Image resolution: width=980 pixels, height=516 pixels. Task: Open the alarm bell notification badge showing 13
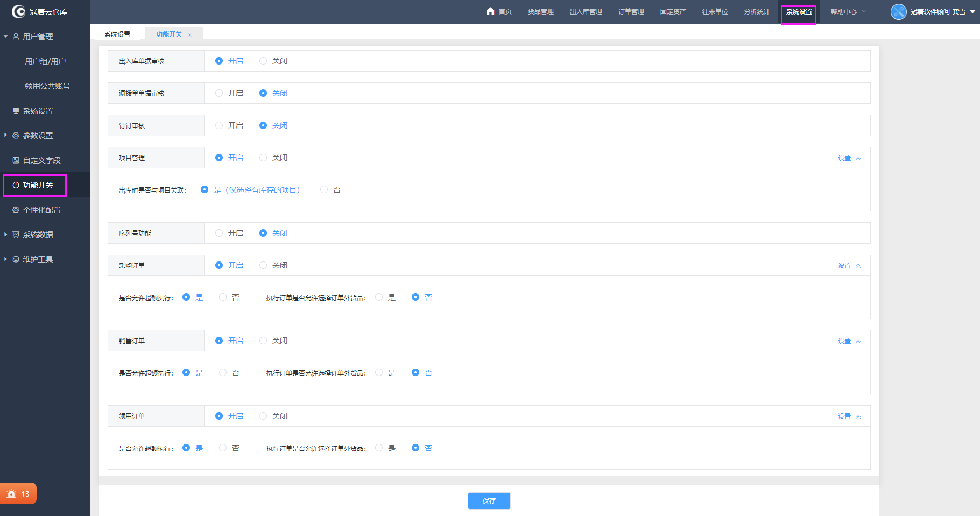[x=18, y=493]
